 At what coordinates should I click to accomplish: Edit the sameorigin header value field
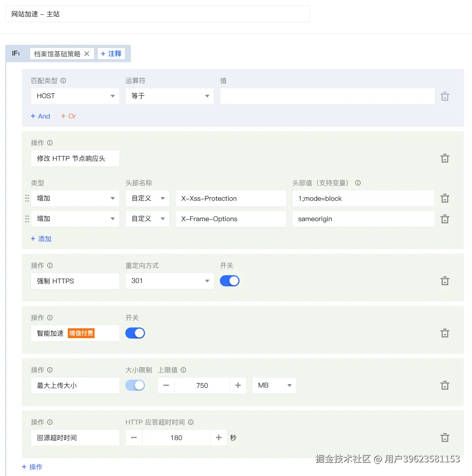point(363,219)
